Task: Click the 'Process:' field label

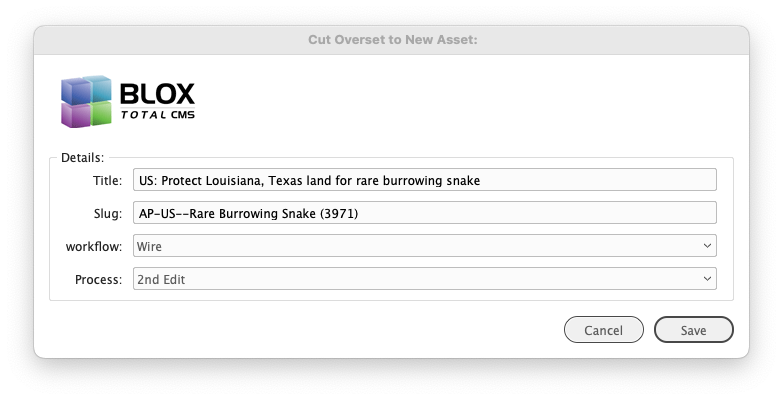Action: click(98, 280)
